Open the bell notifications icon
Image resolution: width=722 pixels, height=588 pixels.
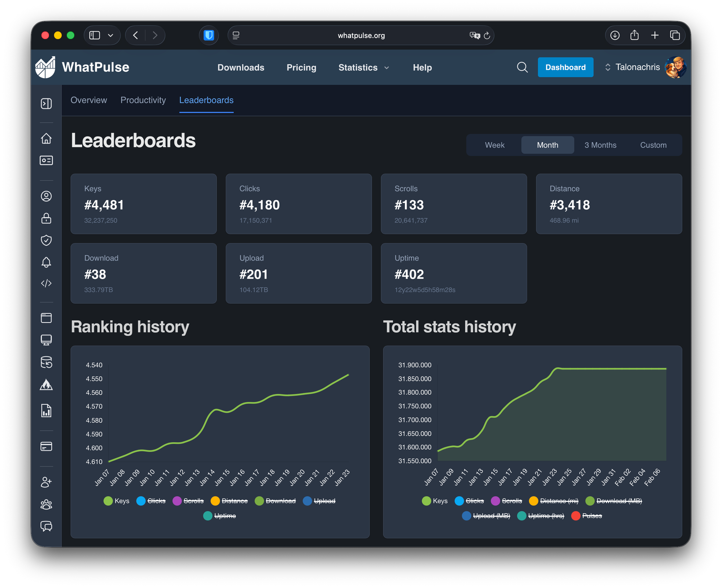pos(46,262)
